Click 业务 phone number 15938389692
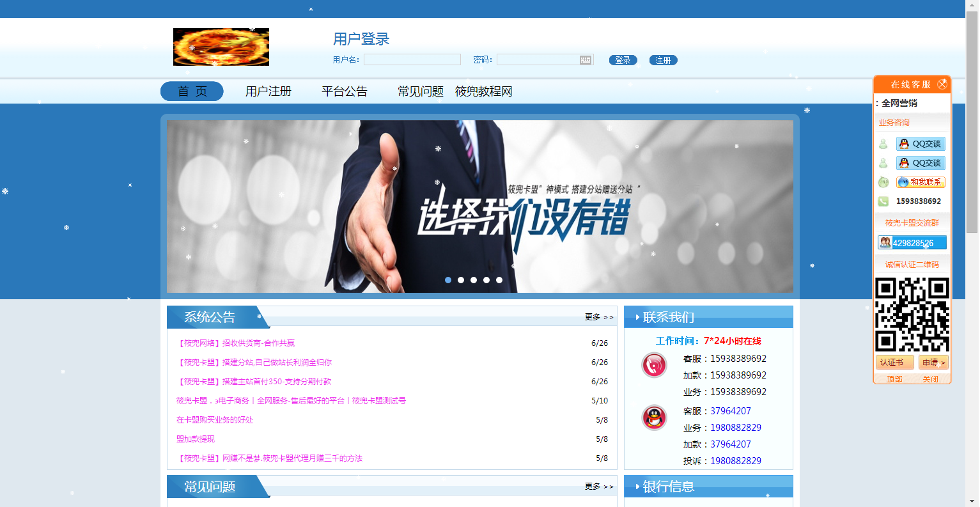 pos(738,392)
